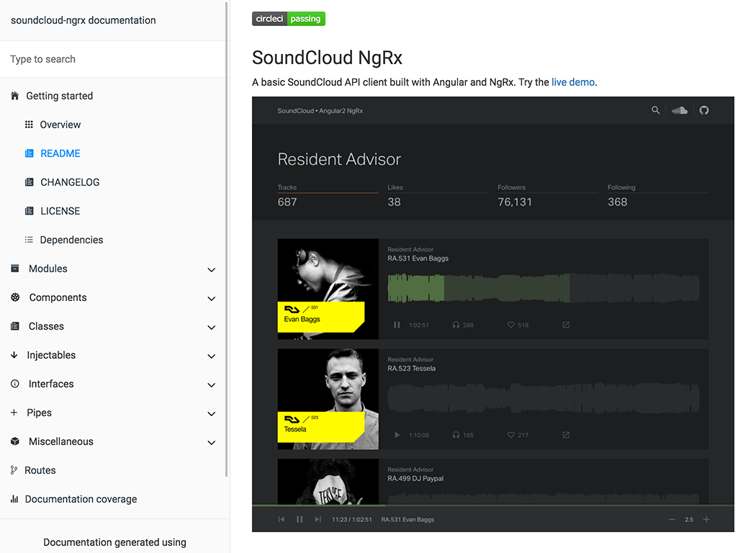The image size is (756, 553).
Task: Pause playback of RA.531 Evan Baggs
Action: click(x=397, y=325)
